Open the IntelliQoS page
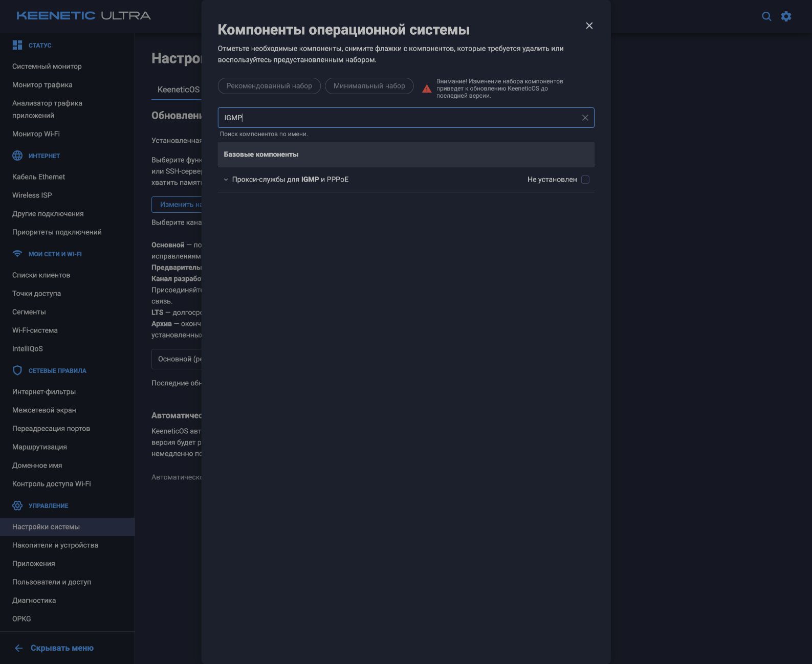This screenshot has height=664, width=812. coord(28,349)
